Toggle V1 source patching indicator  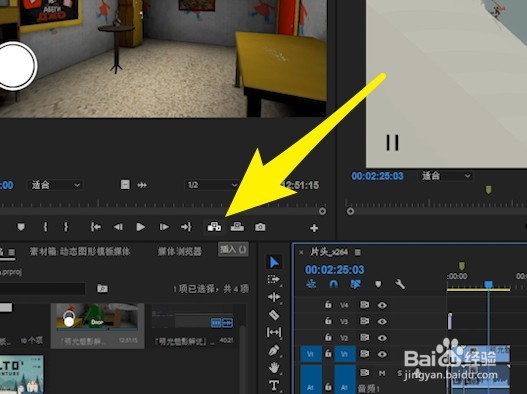311,354
